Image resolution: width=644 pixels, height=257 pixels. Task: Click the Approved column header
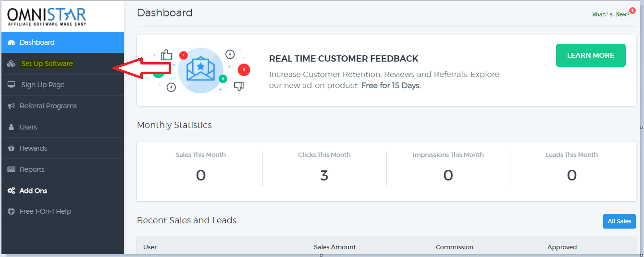coord(562,247)
